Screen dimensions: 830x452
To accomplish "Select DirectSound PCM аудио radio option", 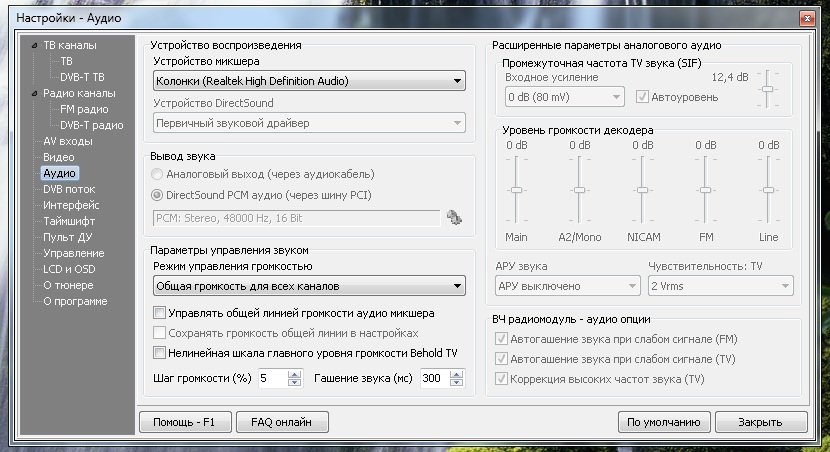I will (x=157, y=196).
